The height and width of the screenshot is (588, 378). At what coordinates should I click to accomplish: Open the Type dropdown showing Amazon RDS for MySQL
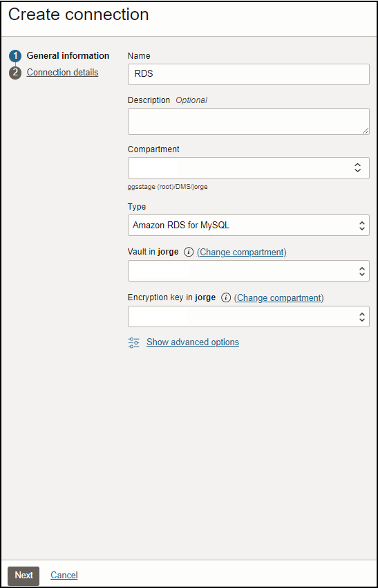(248, 226)
